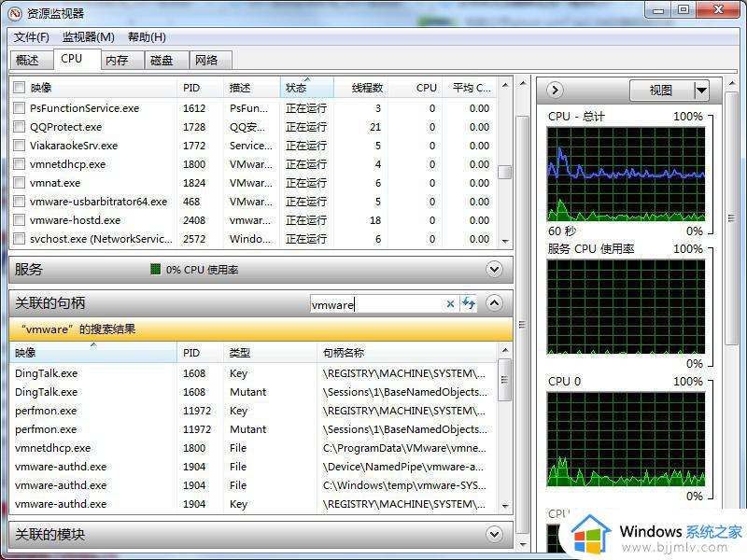
Task: Select the vmnetdhcp.exe File handle row
Action: [253, 448]
